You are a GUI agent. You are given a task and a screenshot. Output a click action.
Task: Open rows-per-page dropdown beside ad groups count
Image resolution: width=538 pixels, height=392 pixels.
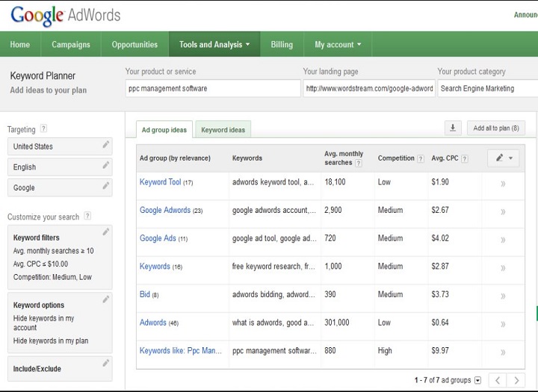(477, 380)
